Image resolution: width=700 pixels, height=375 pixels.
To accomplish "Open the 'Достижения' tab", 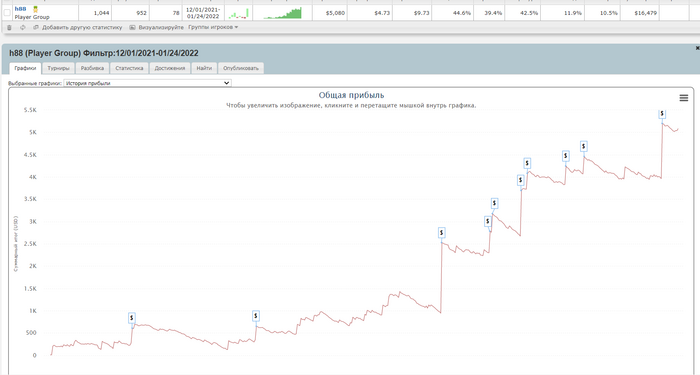I will click(170, 68).
